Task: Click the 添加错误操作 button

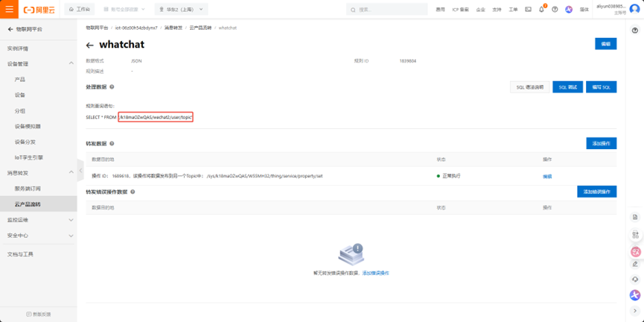Action: coord(597,192)
